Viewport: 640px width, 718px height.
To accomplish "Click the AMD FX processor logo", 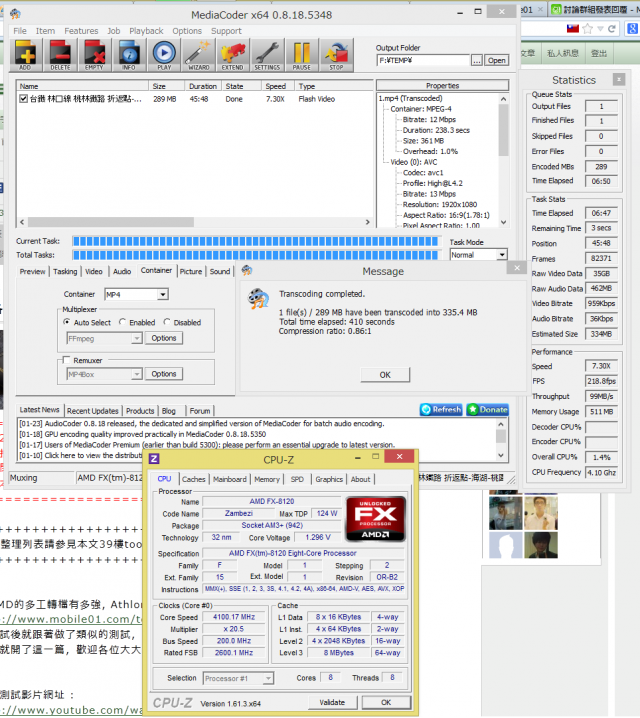I will (x=375, y=519).
